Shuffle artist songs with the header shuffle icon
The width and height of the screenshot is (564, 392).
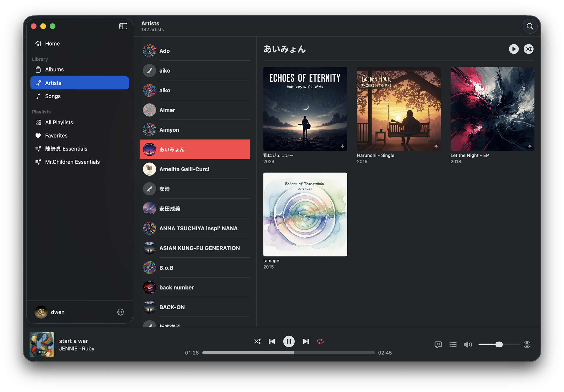point(528,49)
